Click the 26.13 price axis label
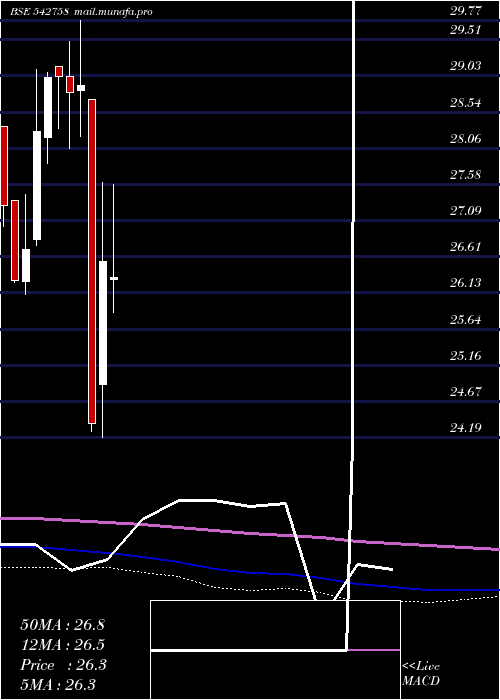Image resolution: width=500 pixels, height=700 pixels. 466,283
